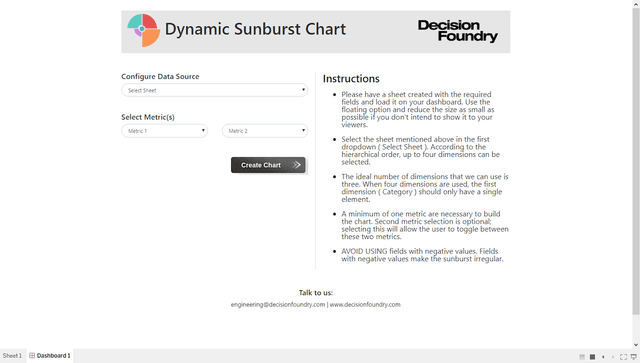Enter full screen mode
Viewport: 640px width, 363px height.
[x=623, y=357]
